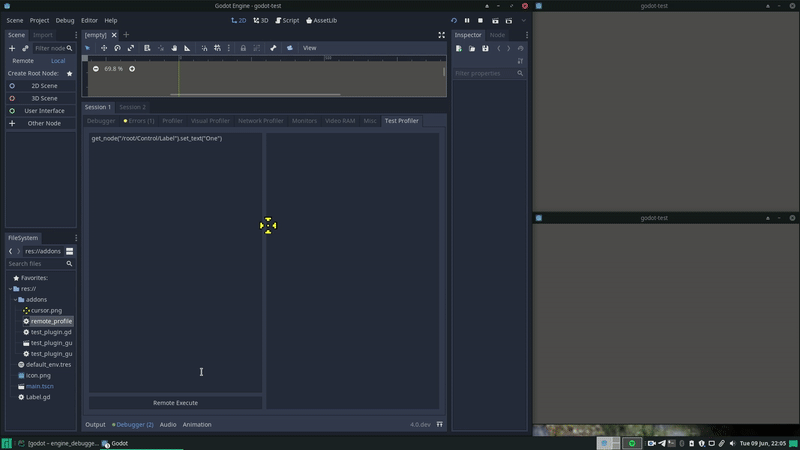Open the Debug menu

(65, 20)
